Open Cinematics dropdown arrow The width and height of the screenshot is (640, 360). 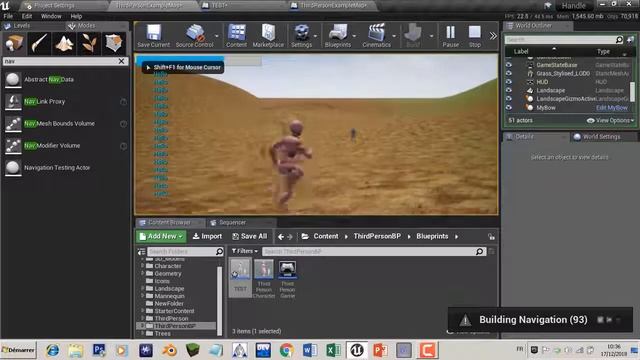click(x=394, y=36)
